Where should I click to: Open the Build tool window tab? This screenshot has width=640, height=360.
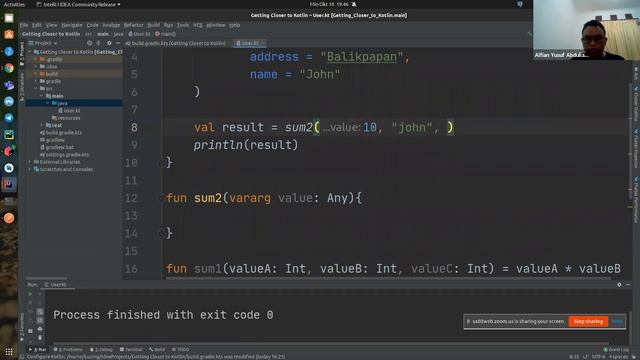pyautogui.click(x=157, y=350)
